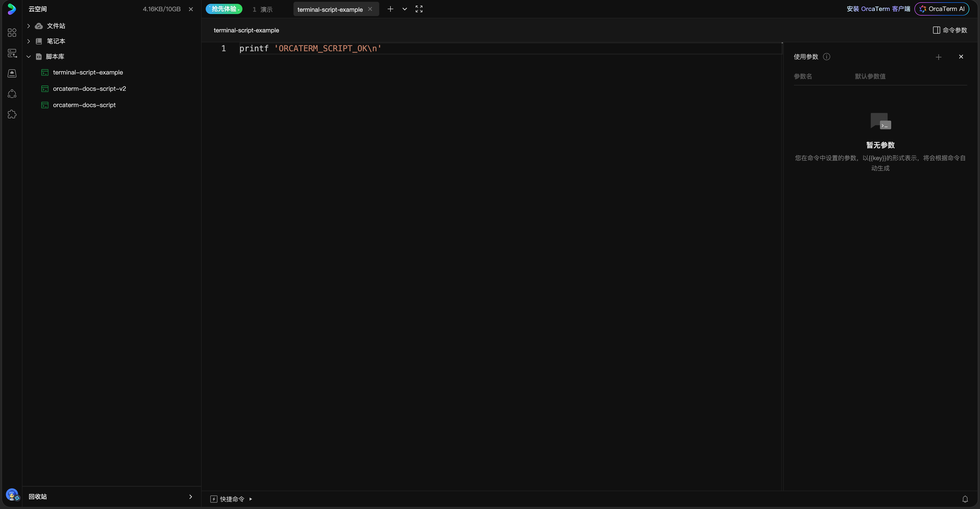Viewport: 980px width, 509px height.
Task: Click the notification bell icon
Action: [965, 499]
